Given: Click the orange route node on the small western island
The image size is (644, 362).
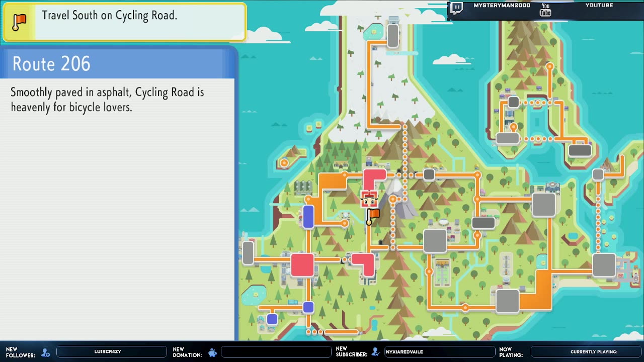Looking at the screenshot, I should (x=284, y=163).
